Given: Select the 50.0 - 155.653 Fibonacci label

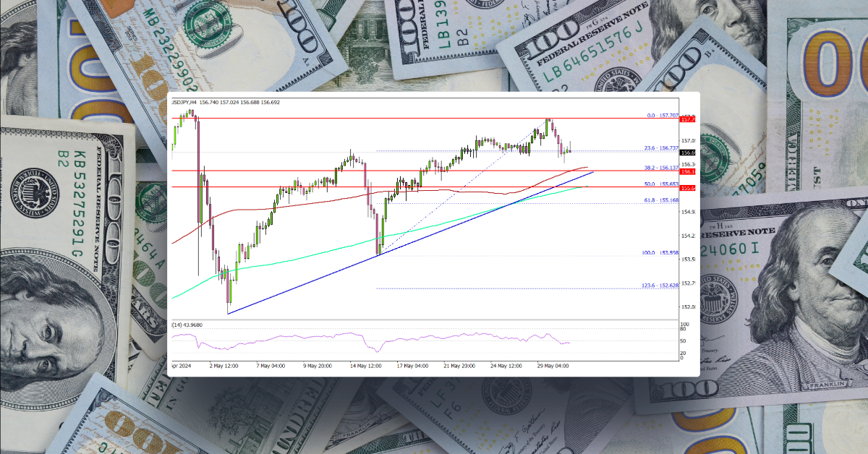Looking at the screenshot, I should pos(660,184).
